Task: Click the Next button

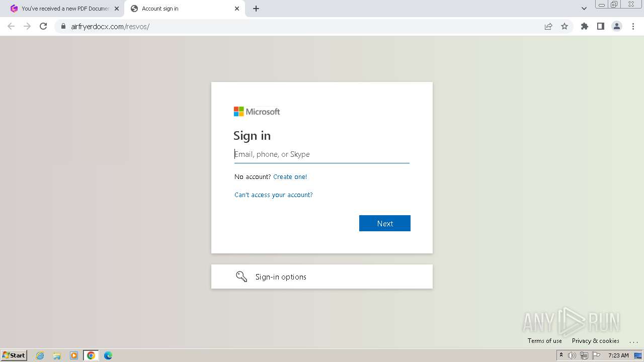Action: (385, 223)
